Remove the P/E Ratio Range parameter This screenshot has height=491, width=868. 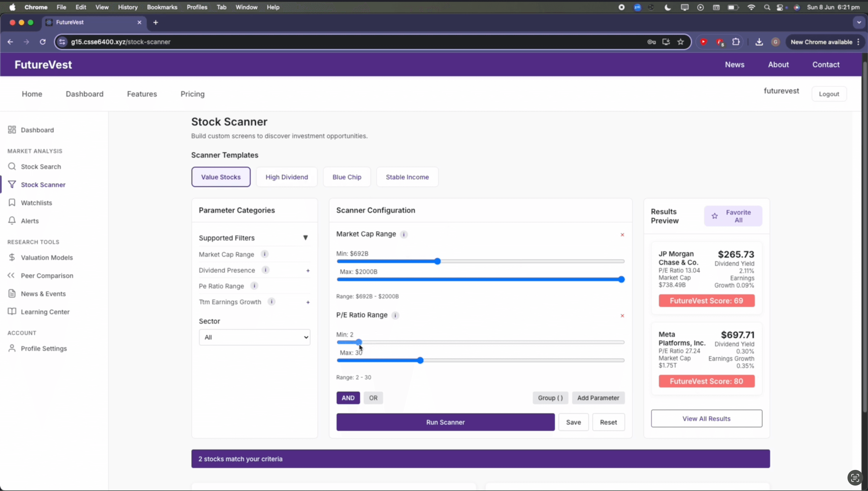(622, 316)
